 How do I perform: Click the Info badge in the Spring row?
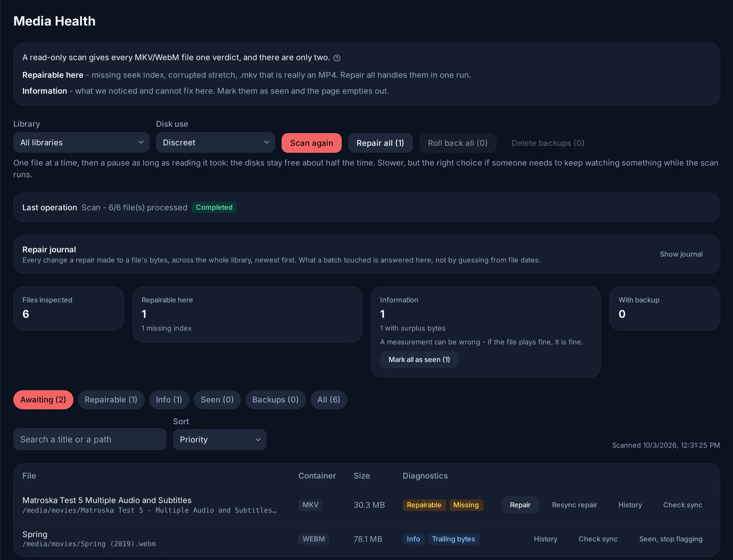[x=413, y=539]
